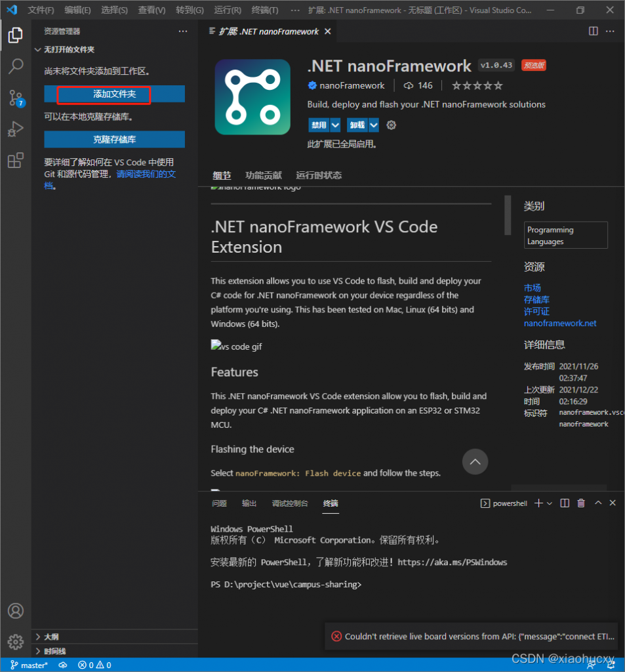The width and height of the screenshot is (625, 672).
Task: Kill the terminal with trash icon
Action: (581, 503)
